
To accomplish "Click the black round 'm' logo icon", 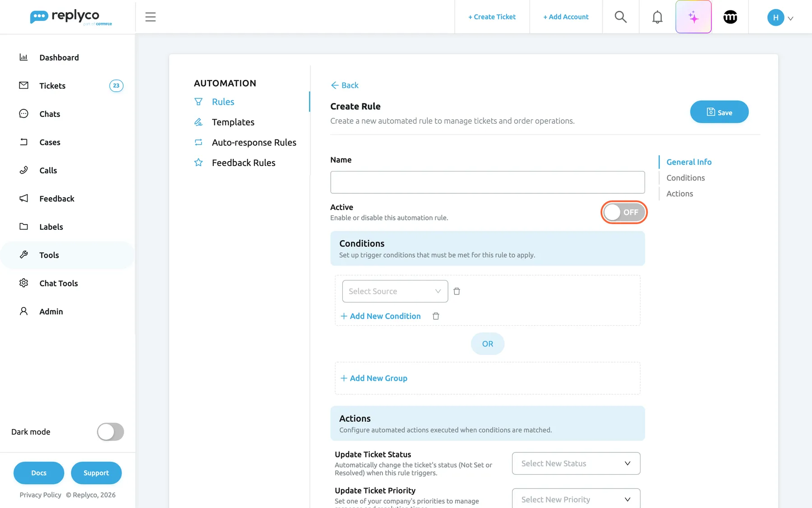I will [730, 17].
